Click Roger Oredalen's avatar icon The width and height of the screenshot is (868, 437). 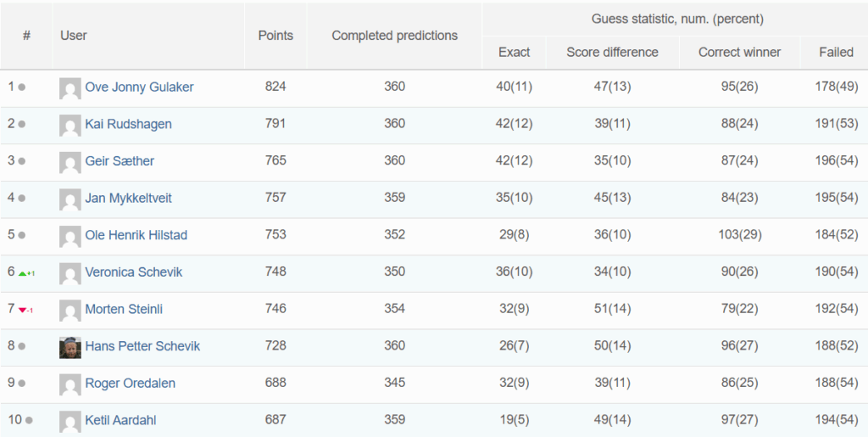tap(70, 385)
